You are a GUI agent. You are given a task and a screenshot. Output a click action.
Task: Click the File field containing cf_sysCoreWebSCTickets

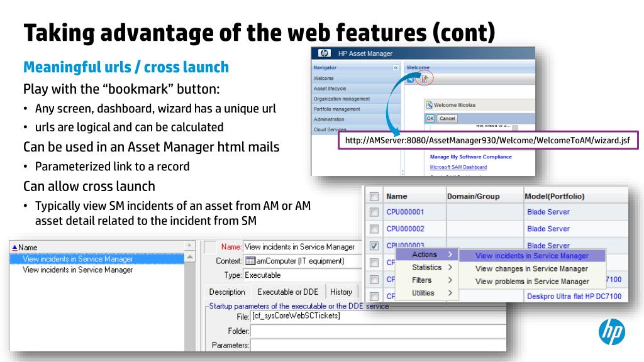(x=378, y=316)
